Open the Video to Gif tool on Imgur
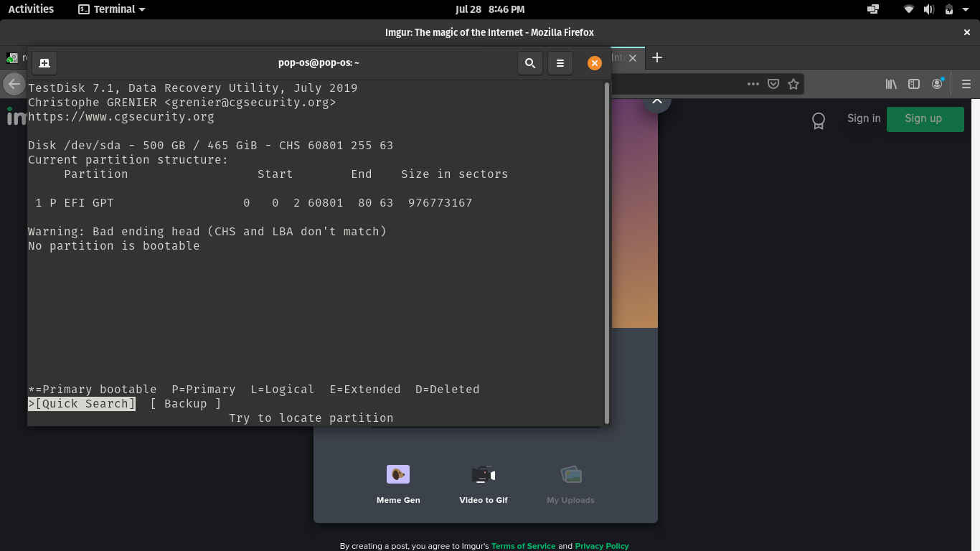Screen dimensions: 980x551 (484, 484)
